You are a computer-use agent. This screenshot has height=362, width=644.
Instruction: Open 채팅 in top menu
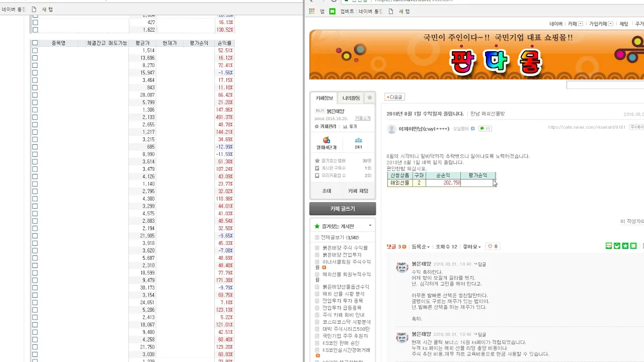tap(624, 24)
